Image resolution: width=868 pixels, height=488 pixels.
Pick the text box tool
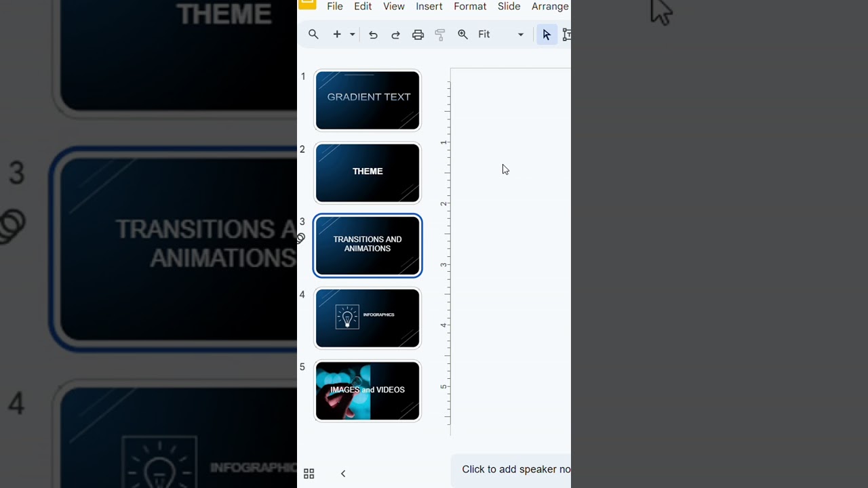coord(567,35)
